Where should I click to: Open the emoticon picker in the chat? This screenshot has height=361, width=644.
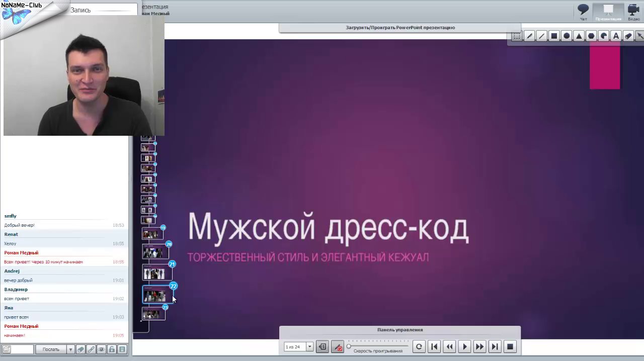(6, 349)
